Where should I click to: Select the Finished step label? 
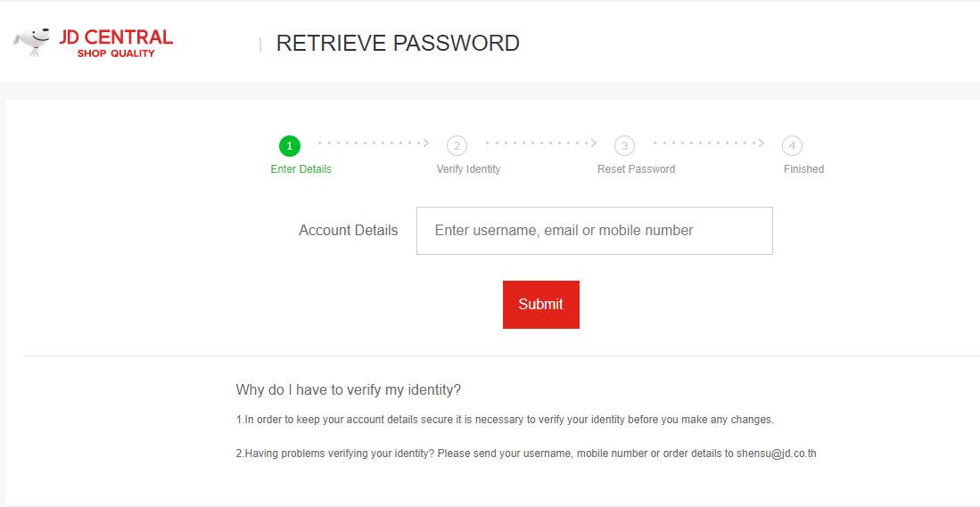[803, 169]
